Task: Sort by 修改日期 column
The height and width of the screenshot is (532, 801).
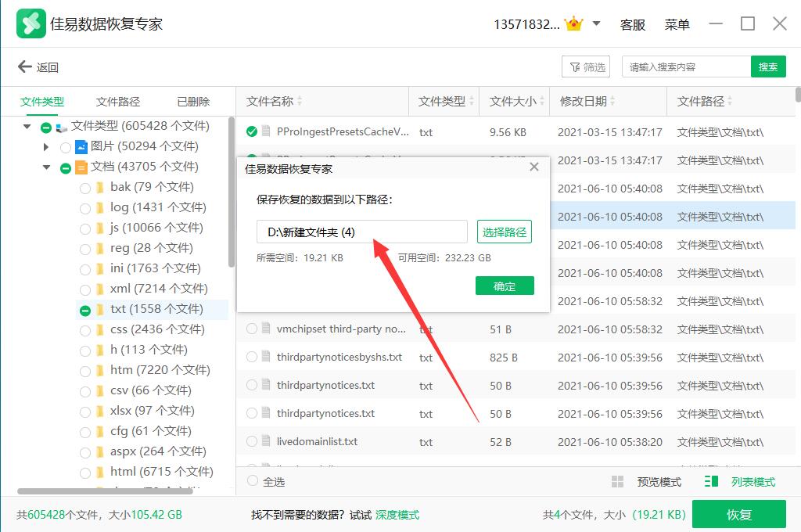Action: (x=587, y=102)
